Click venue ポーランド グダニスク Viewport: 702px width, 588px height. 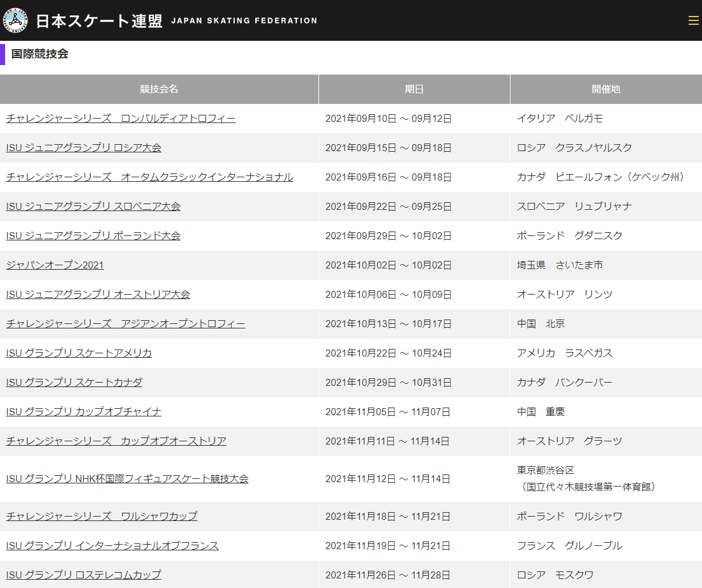tap(569, 236)
